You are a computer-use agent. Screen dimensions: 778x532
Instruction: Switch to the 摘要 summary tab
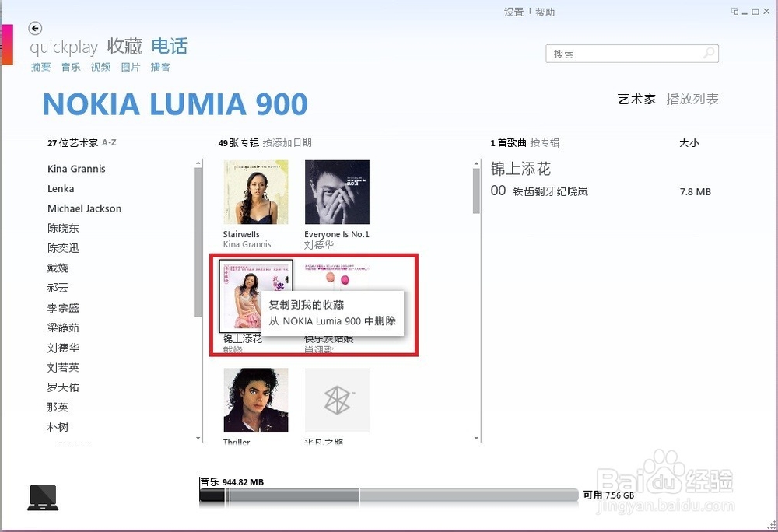tap(40, 67)
